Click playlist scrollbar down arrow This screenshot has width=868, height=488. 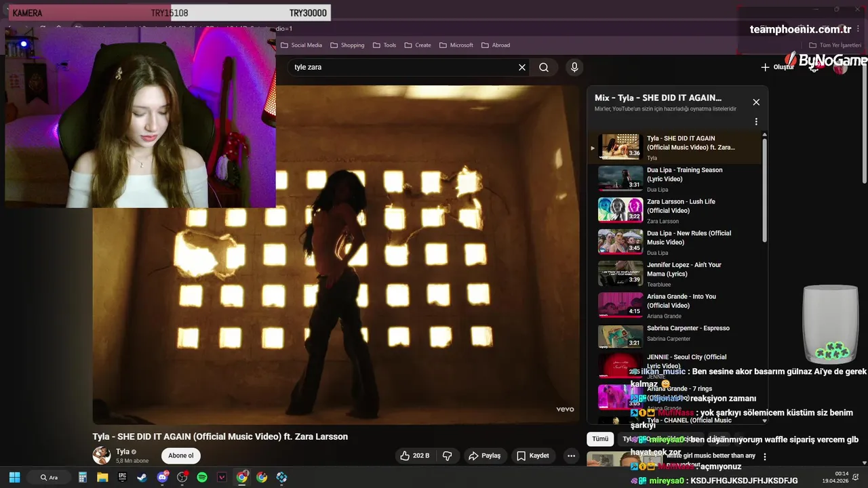pos(765,421)
